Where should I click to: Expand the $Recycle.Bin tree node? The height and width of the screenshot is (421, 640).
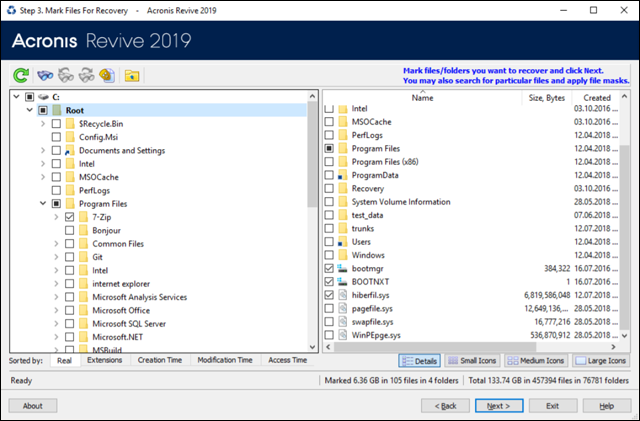[x=43, y=123]
